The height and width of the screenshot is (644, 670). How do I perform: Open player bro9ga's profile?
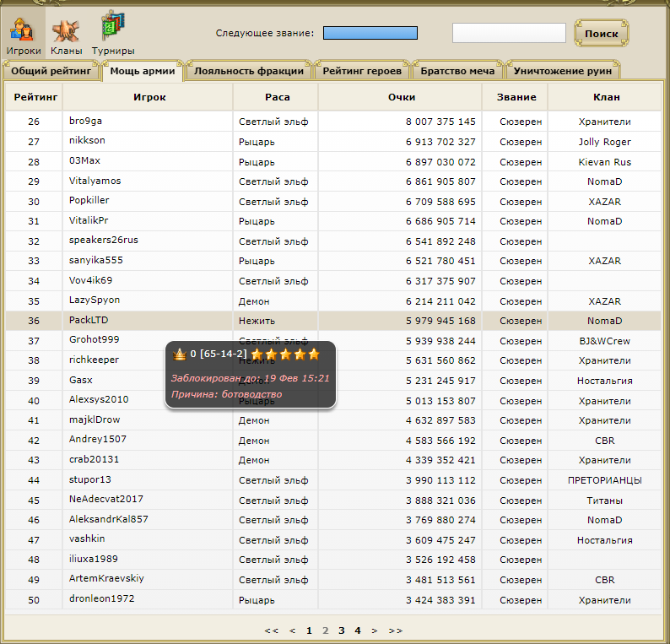click(x=85, y=121)
